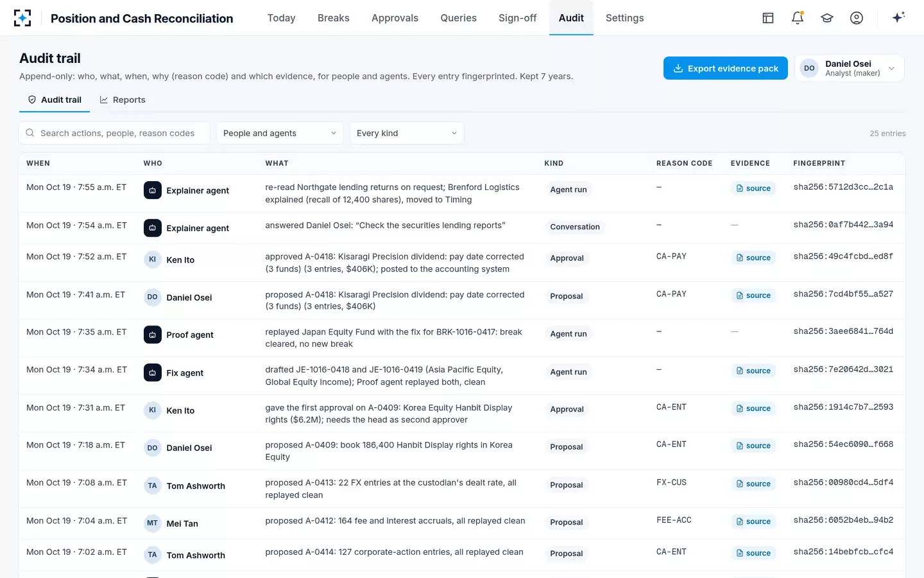
Task: Switch to the Approvals tab
Action: (395, 18)
